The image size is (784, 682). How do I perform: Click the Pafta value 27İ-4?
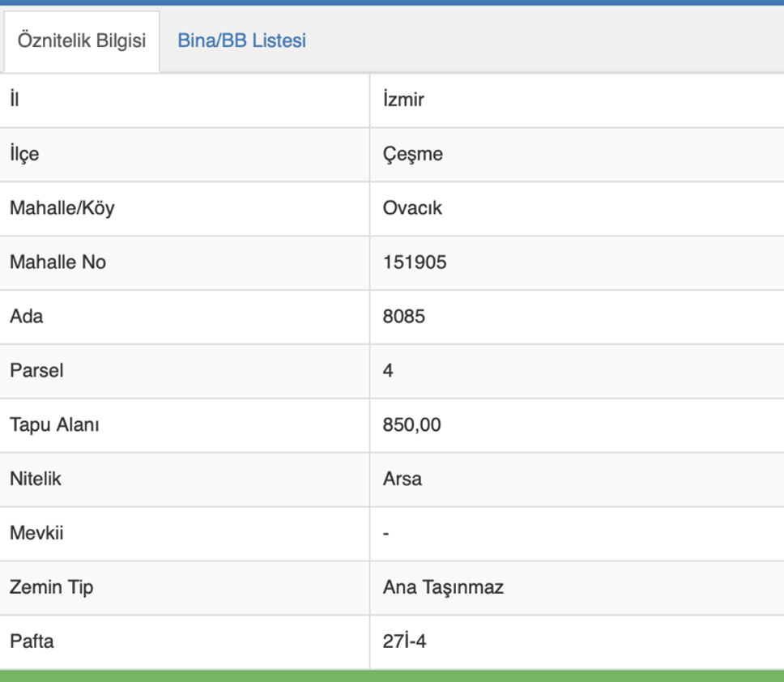click(404, 642)
